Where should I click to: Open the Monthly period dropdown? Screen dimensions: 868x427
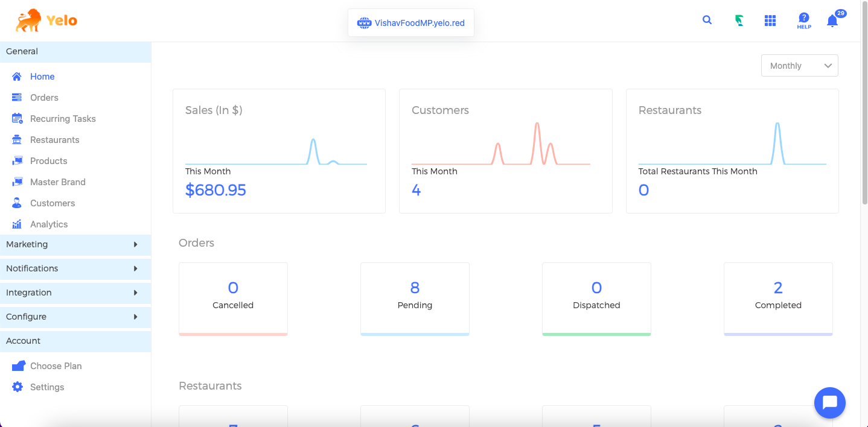[x=799, y=66]
